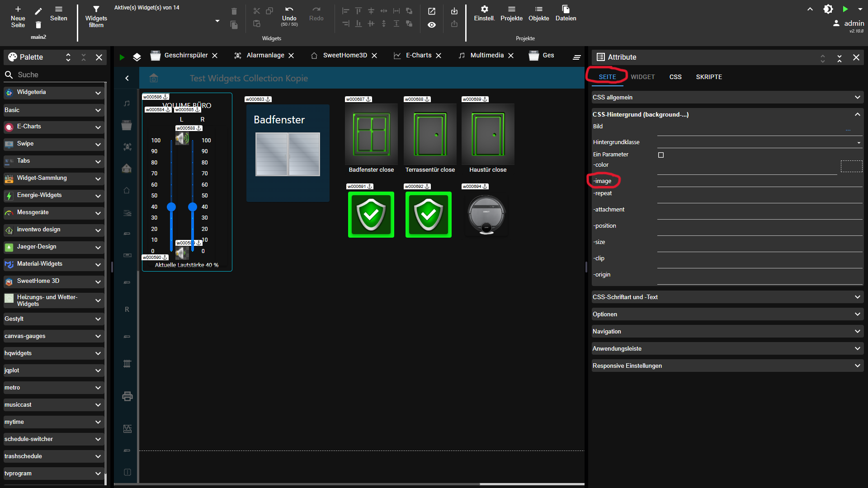Toggle dark mode brightness icon

[828, 9]
